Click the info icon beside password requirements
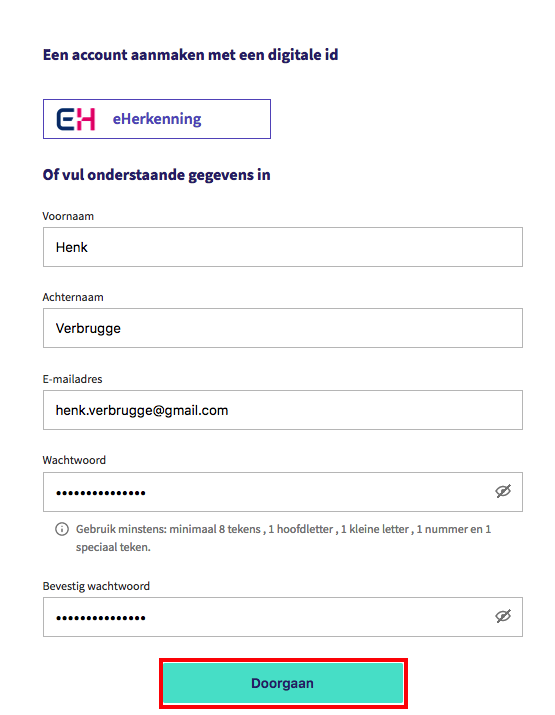Viewport: 555px width, 715px height. coord(62,529)
